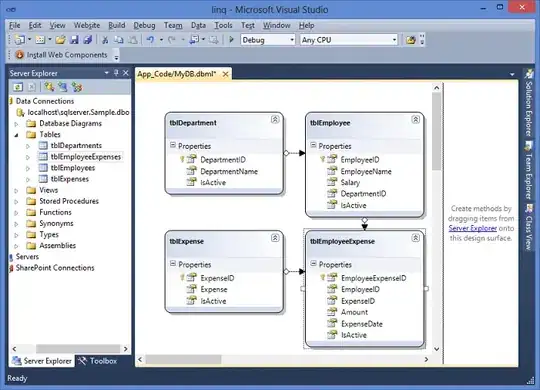The image size is (540, 390).
Task: Click the designer horizontal scrollbar thumb
Action: point(183,359)
